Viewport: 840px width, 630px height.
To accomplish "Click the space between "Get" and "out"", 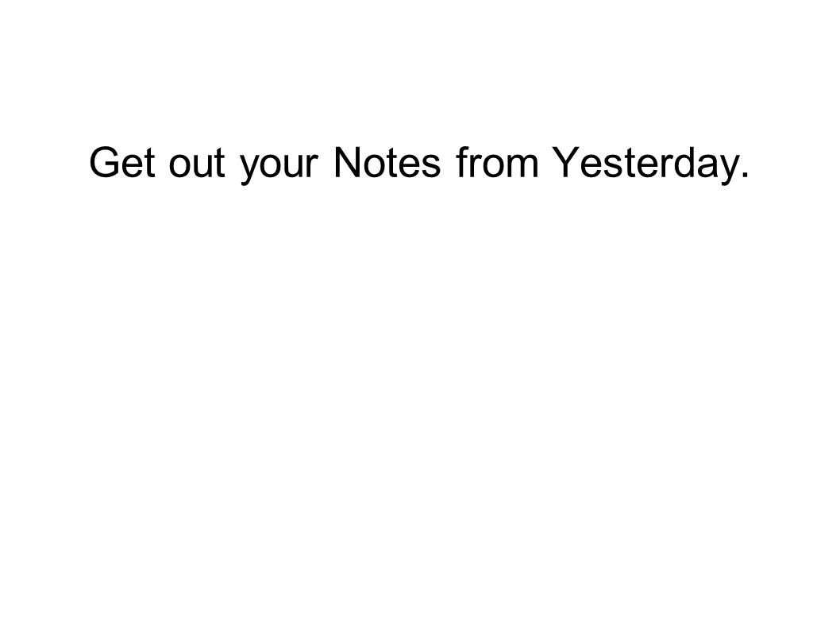I will (162, 162).
